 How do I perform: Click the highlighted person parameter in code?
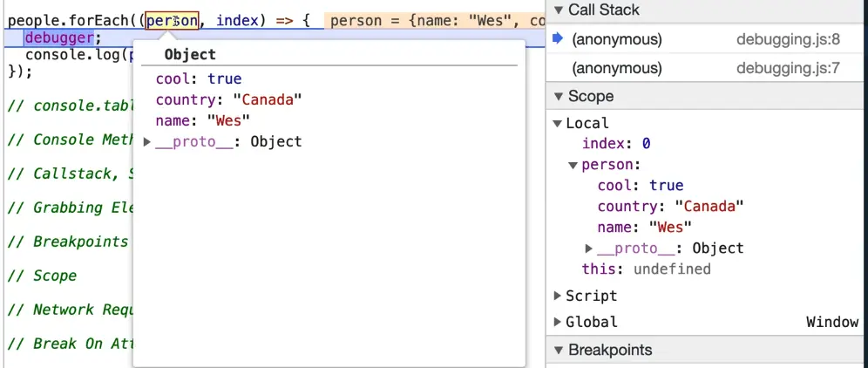click(x=172, y=19)
